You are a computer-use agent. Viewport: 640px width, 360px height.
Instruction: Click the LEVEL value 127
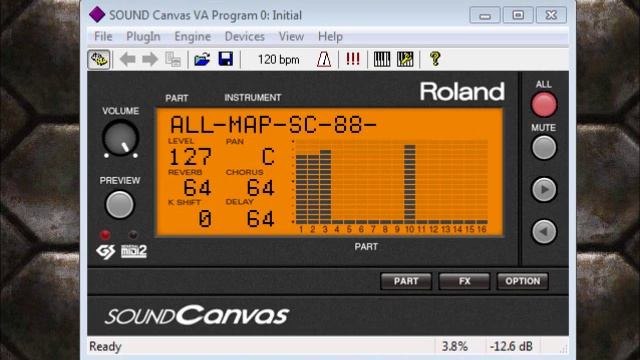pos(191,157)
